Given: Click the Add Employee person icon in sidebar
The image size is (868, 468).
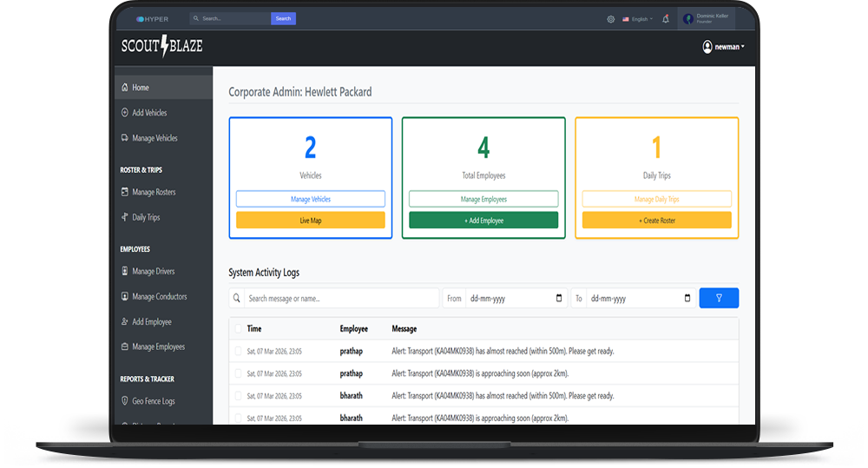Looking at the screenshot, I should pos(125,322).
